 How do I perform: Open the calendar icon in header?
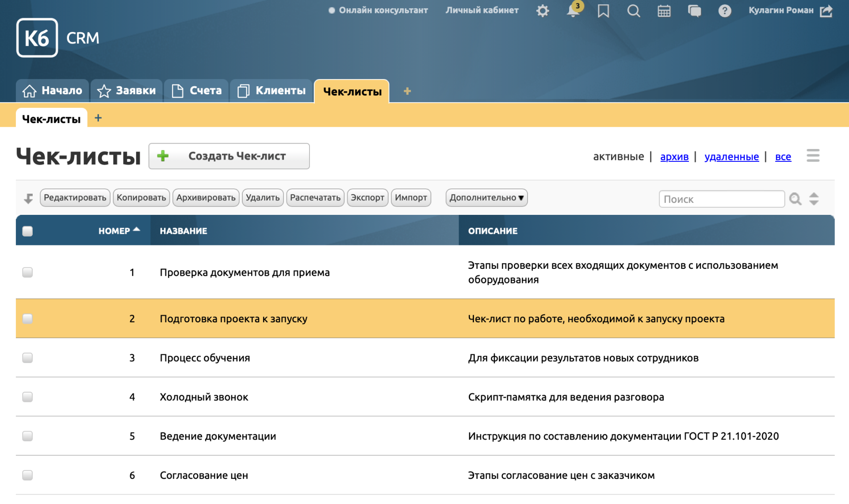[x=664, y=11]
